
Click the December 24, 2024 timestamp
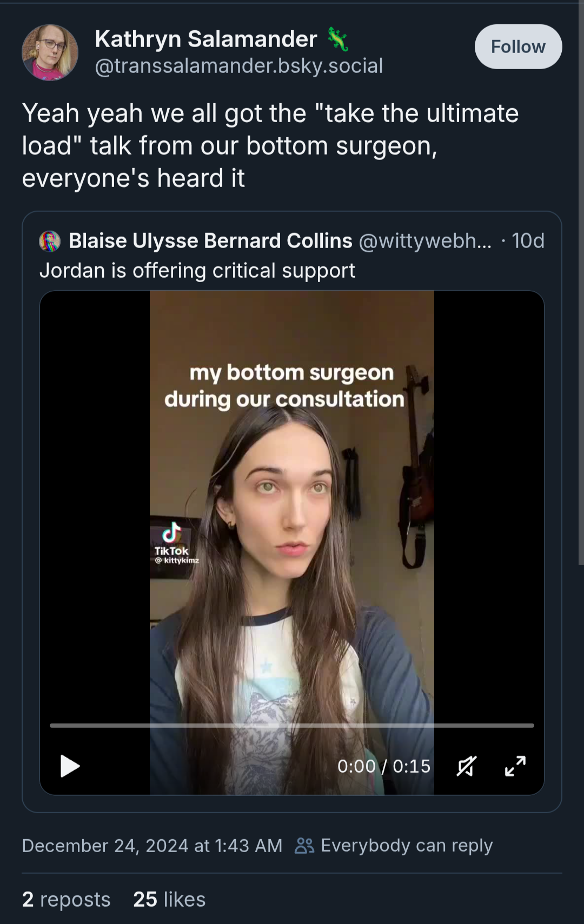coord(152,845)
